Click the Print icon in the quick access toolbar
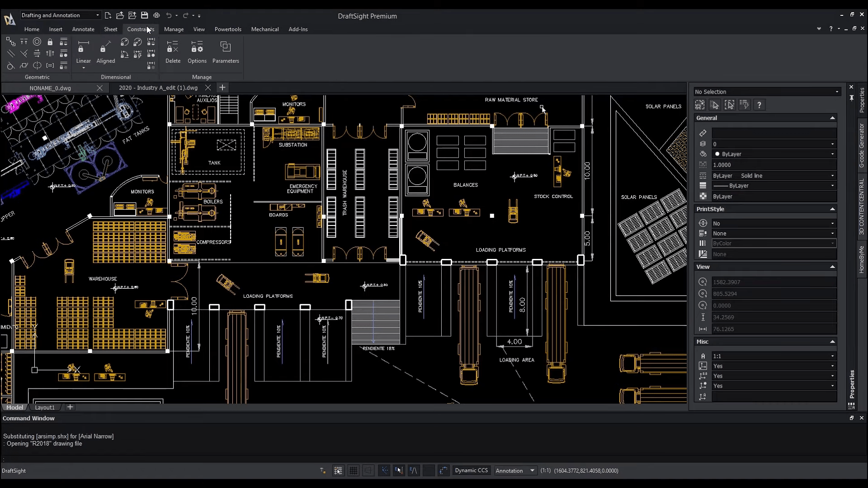Viewport: 868px width, 488px height. 157,15
